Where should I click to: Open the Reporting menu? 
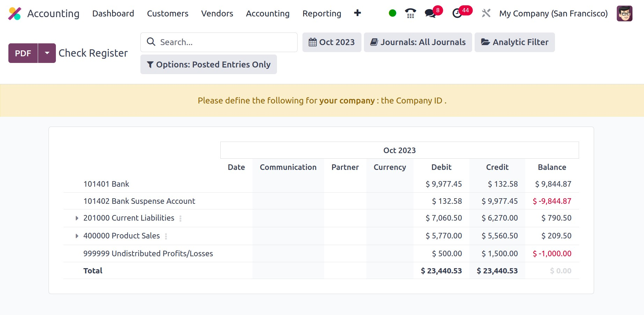[322, 14]
